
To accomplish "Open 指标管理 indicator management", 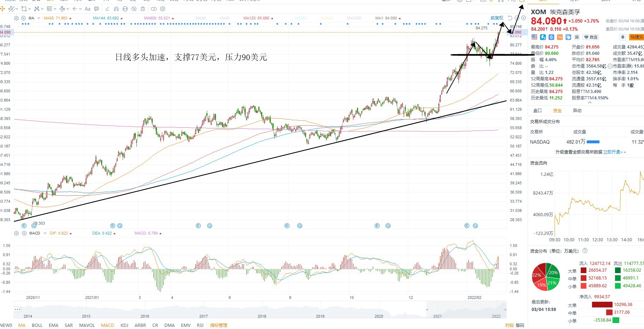I will pyautogui.click(x=218, y=325).
